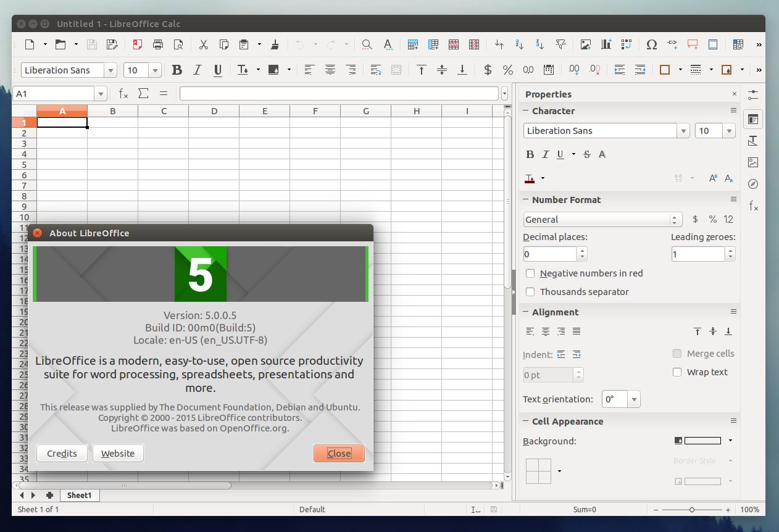The image size is (779, 532).
Task: Click the Clone Formatting paintbrush icon
Action: pyautogui.click(x=275, y=44)
